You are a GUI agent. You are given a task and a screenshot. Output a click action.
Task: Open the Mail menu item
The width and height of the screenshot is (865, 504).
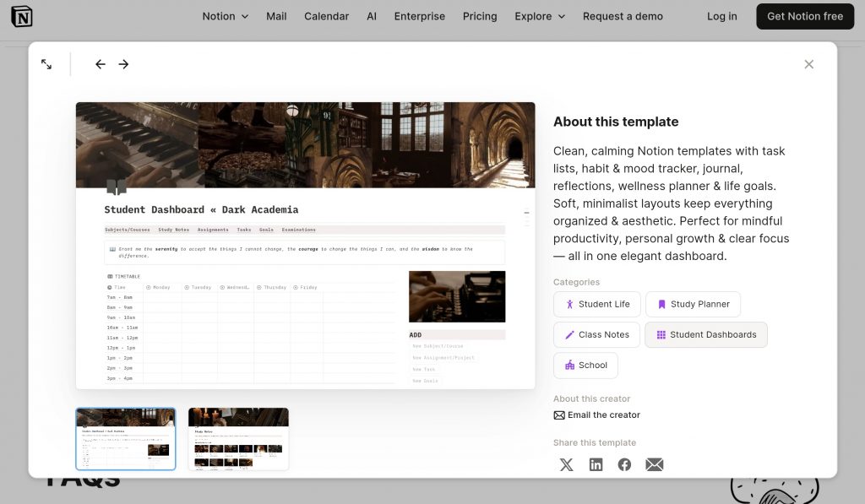point(276,16)
